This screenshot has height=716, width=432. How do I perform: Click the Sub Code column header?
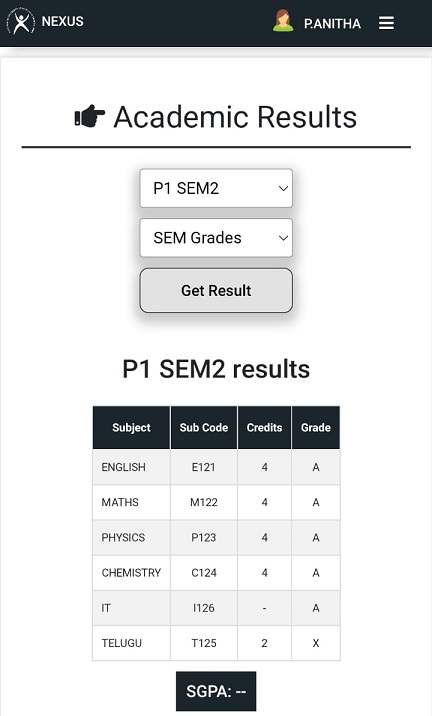tap(204, 427)
